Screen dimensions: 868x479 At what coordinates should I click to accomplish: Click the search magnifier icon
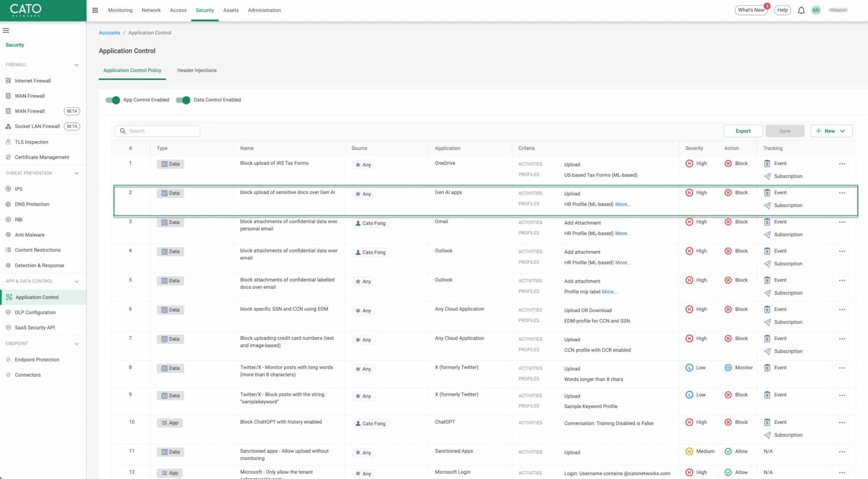[x=123, y=131]
